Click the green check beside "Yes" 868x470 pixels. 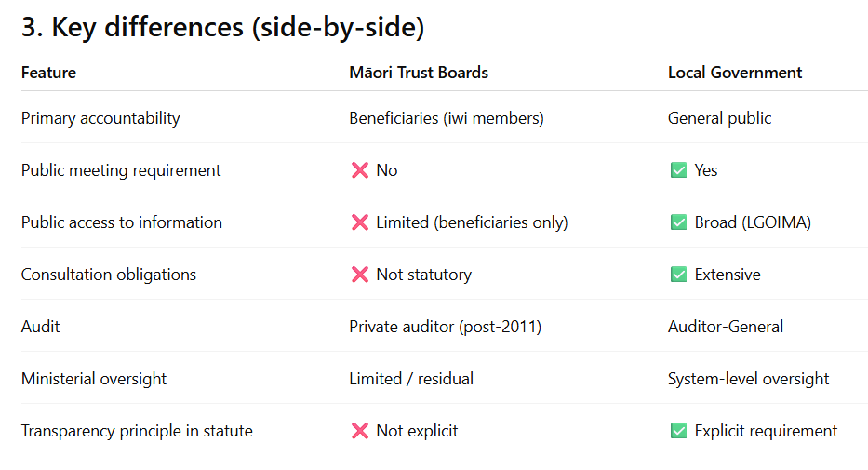(x=678, y=170)
